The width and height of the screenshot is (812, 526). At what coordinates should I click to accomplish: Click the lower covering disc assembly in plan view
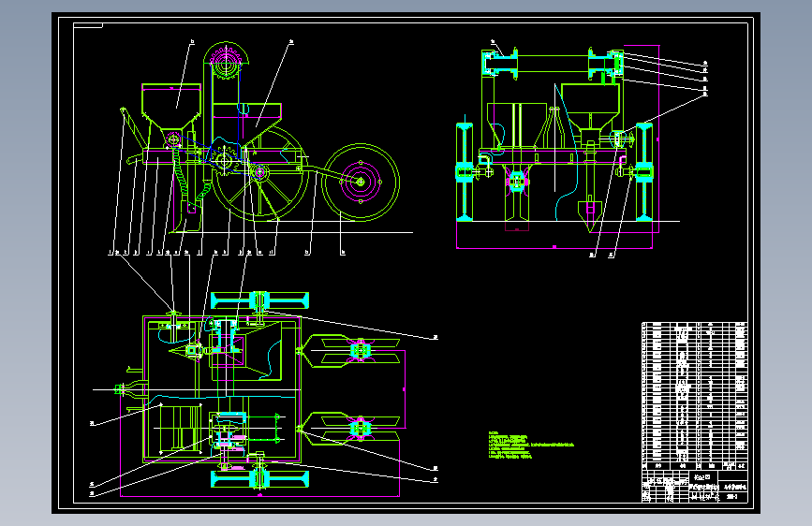coord(352,429)
